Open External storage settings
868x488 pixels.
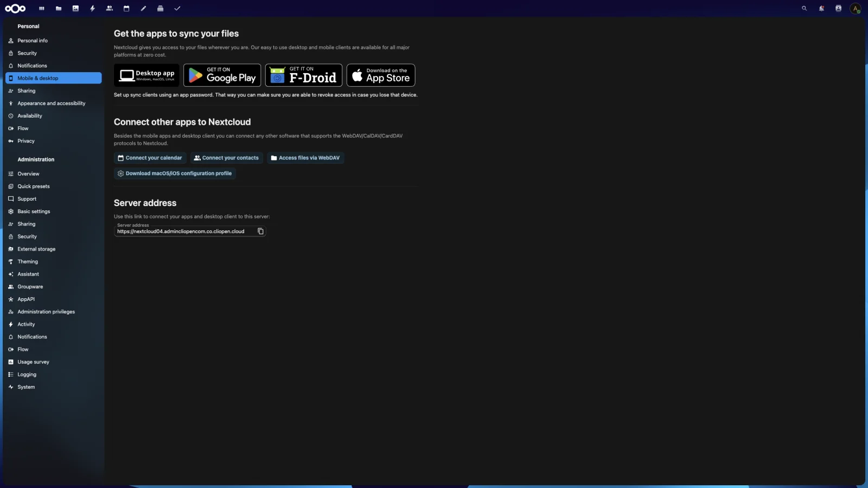[54, 249]
